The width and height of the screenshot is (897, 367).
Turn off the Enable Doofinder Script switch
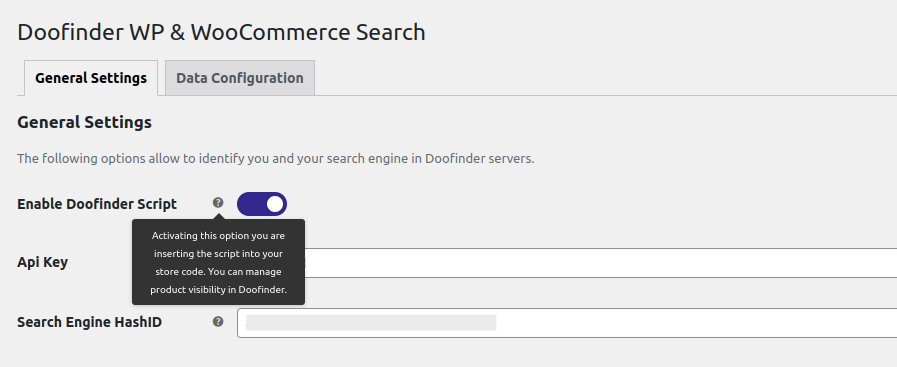pos(262,204)
